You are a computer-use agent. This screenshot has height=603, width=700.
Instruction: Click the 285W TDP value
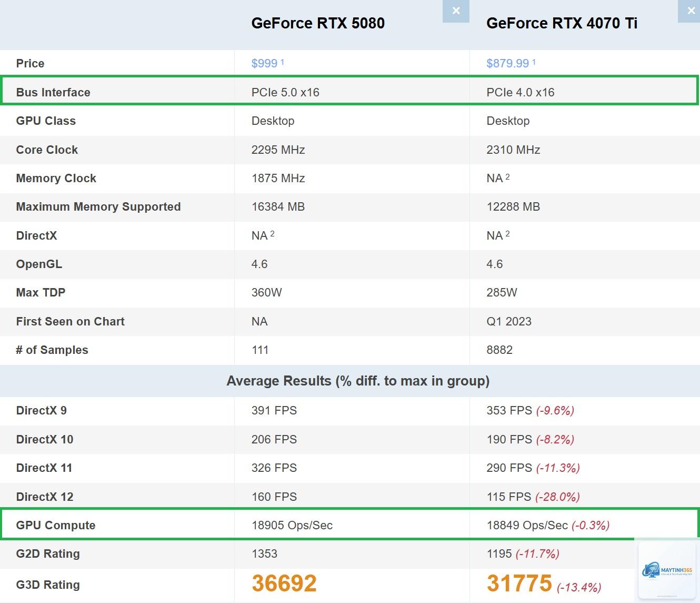tap(502, 292)
